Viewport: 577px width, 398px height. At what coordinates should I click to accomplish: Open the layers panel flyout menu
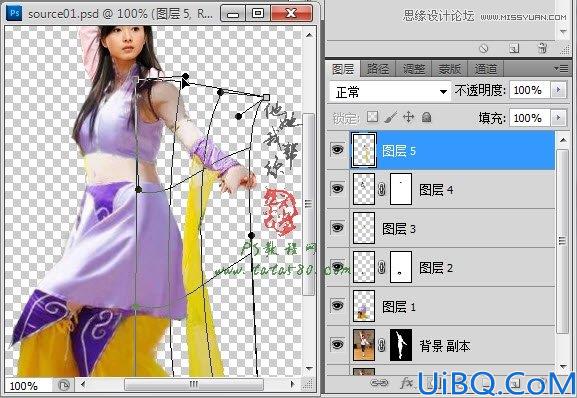point(561,68)
